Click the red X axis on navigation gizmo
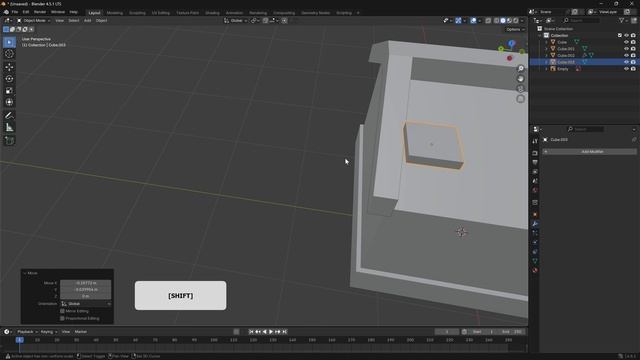 (509, 58)
